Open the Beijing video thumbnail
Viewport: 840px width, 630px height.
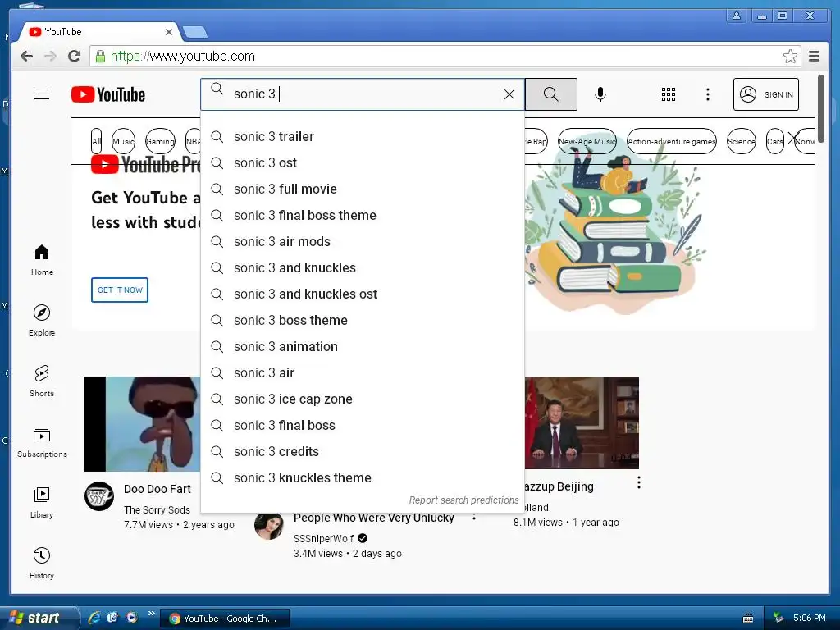point(582,423)
